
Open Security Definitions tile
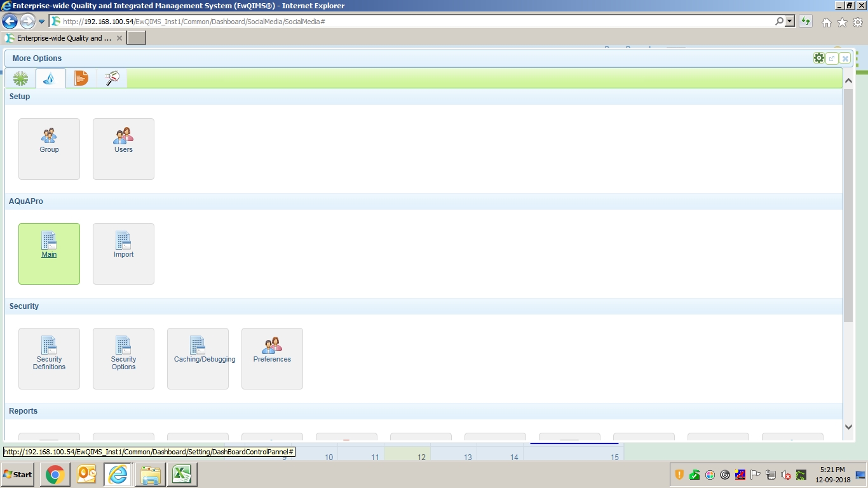tap(49, 358)
